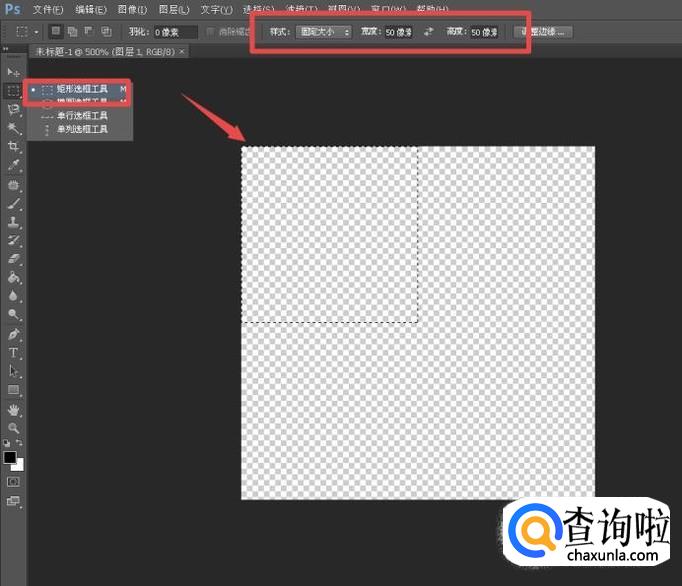Select the Eraser tool

(x=13, y=259)
